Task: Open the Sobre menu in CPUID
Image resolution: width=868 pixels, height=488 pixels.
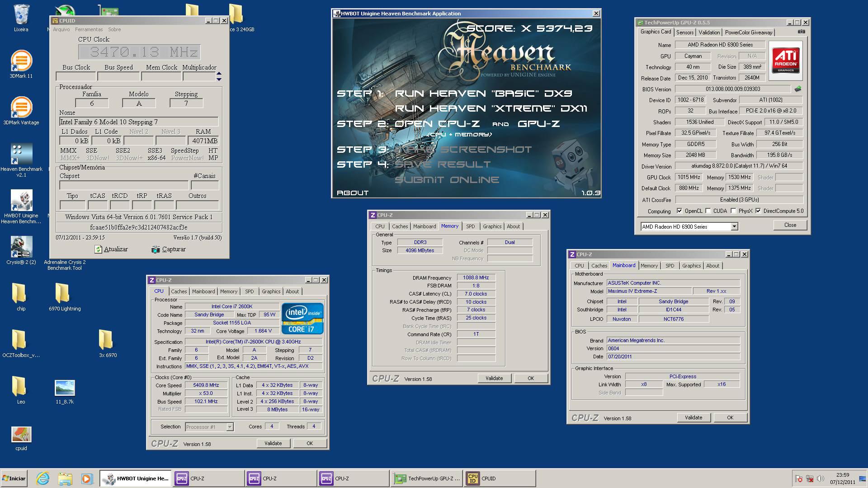Action: click(x=114, y=29)
